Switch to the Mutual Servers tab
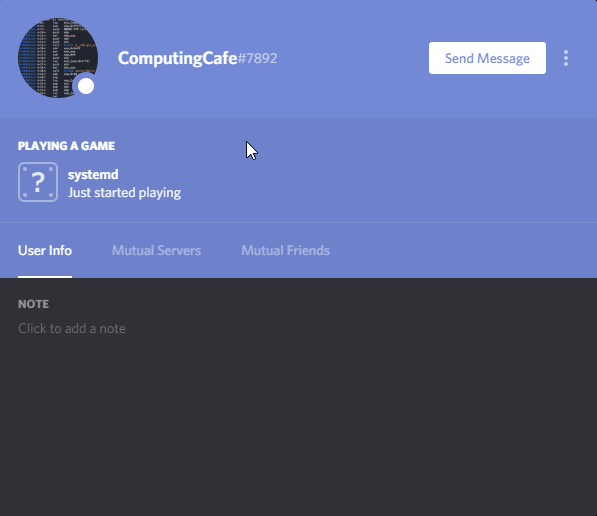 [156, 251]
